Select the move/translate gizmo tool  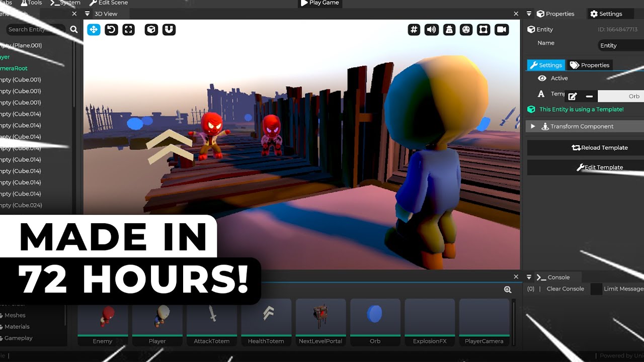tap(94, 30)
